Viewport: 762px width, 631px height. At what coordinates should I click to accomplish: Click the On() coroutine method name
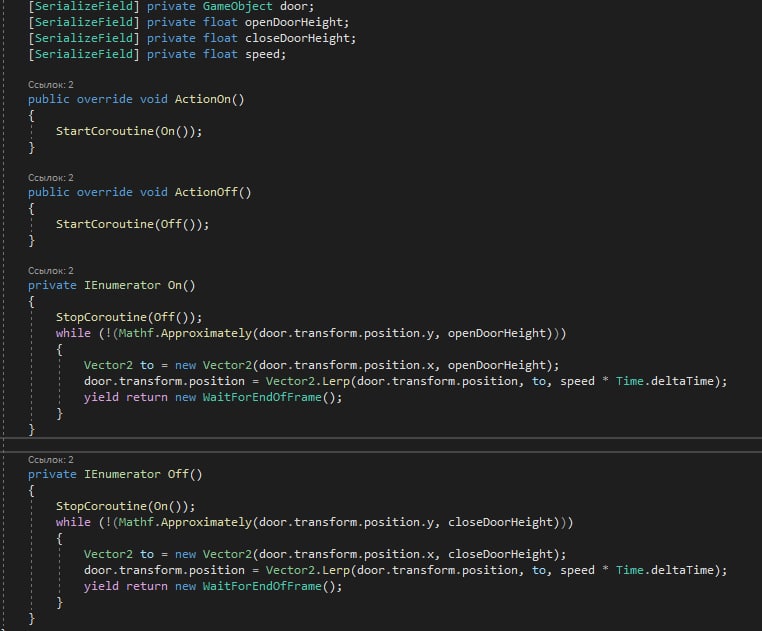pos(174,285)
